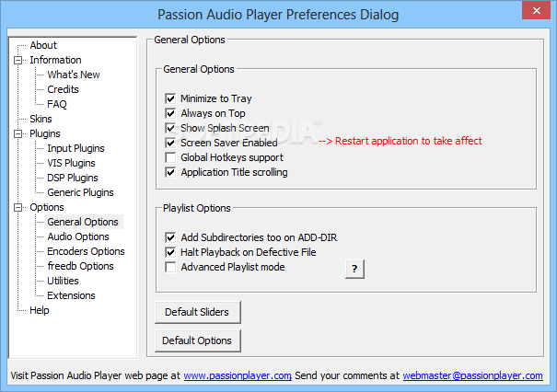Enable Advanced Playlist mode checkbox
Viewport: 557px width, 392px height.
point(170,267)
